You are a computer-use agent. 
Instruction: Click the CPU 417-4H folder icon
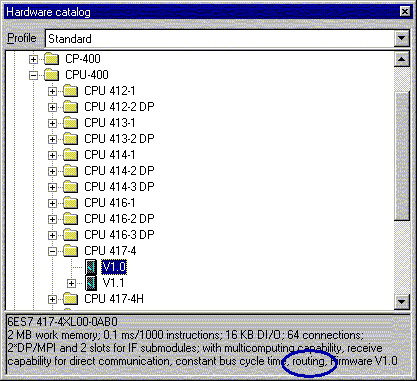(x=70, y=299)
